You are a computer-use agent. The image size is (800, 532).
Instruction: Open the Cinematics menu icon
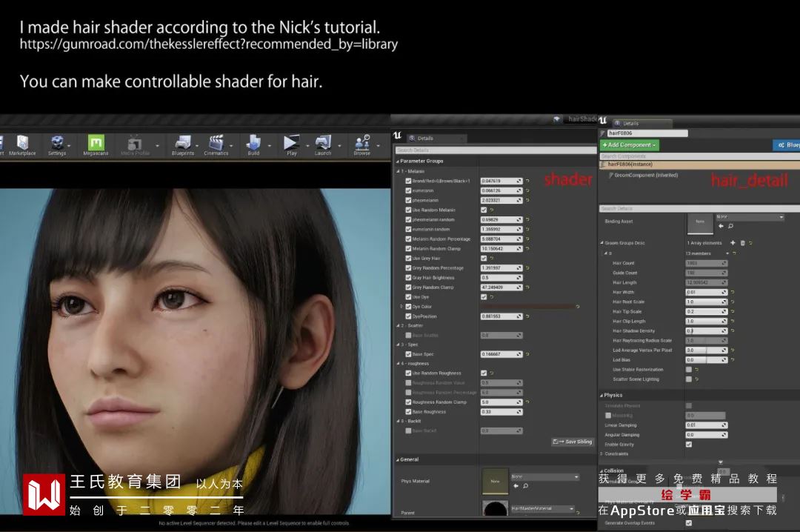click(216, 144)
